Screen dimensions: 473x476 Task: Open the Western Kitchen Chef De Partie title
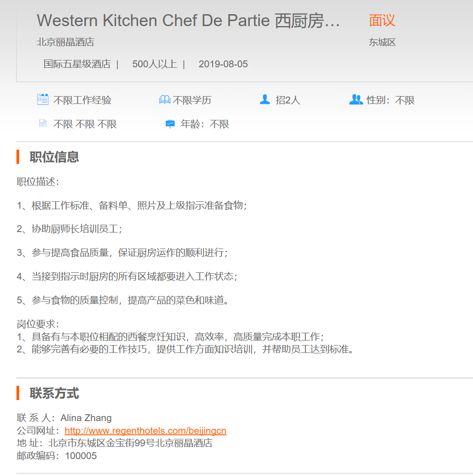click(188, 21)
